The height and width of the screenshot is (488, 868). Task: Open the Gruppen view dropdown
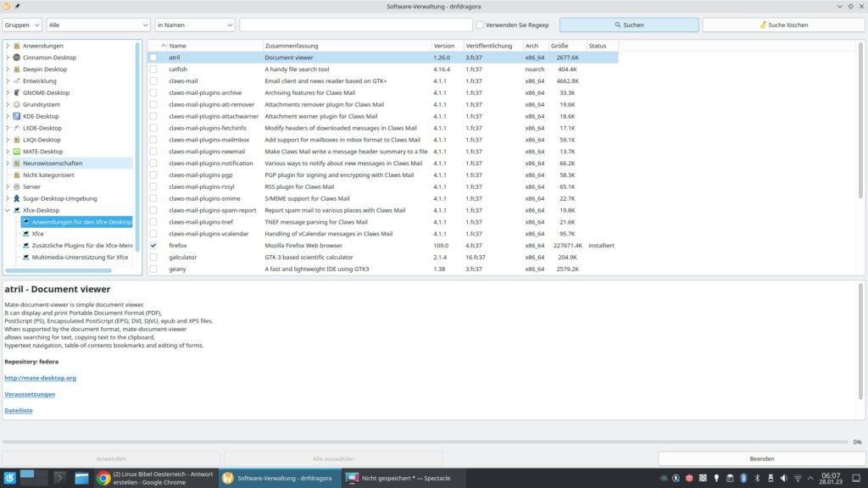22,25
